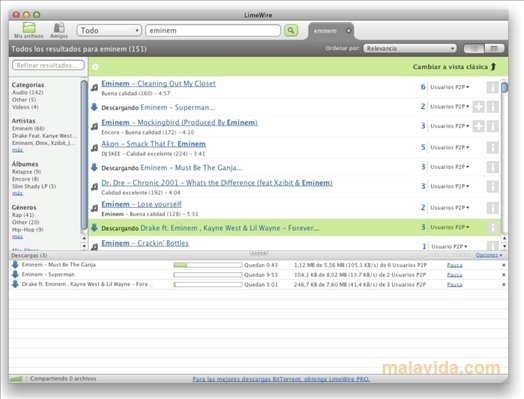Pause the Eminem - Superman download
This screenshot has width=524, height=399.
pos(454,275)
